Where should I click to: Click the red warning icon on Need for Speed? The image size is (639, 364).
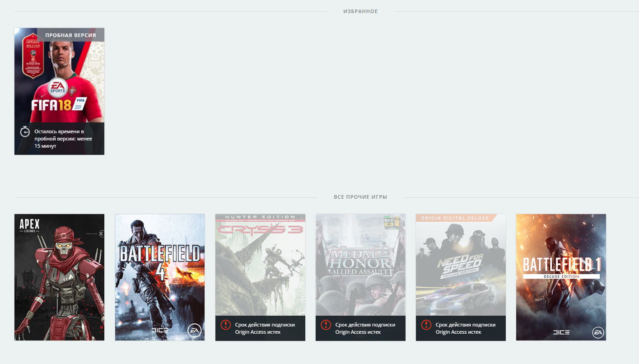coord(426,325)
